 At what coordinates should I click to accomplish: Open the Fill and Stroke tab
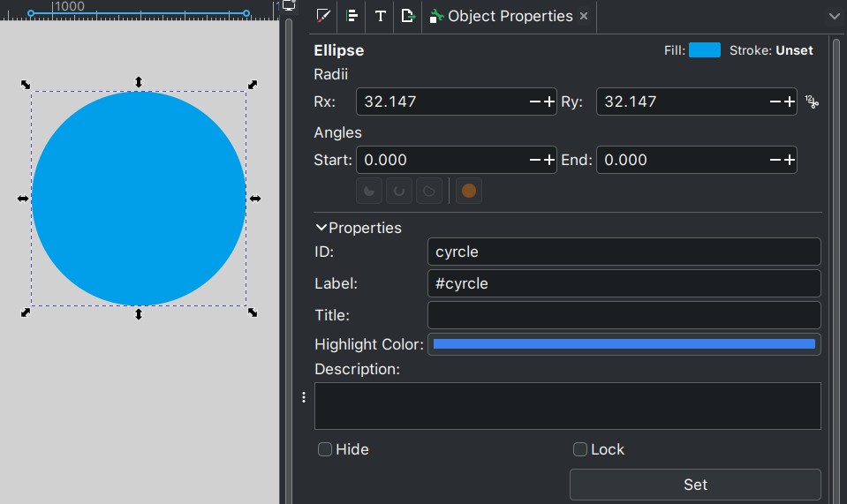323,16
